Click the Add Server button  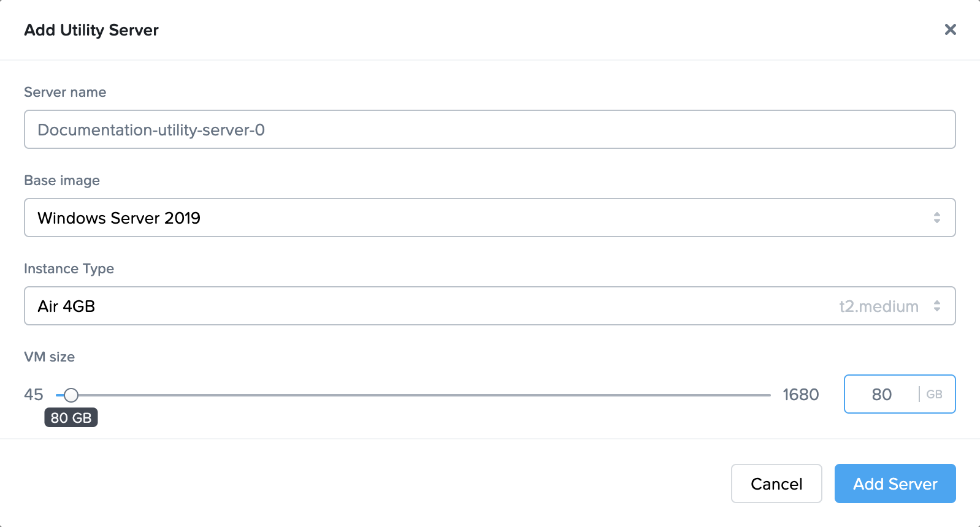point(895,483)
